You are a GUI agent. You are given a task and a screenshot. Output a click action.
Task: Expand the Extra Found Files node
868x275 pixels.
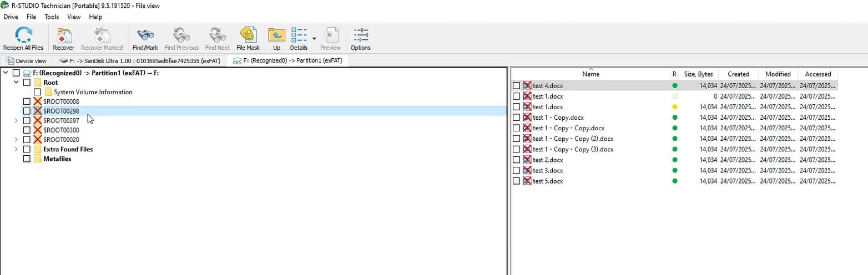[16, 150]
